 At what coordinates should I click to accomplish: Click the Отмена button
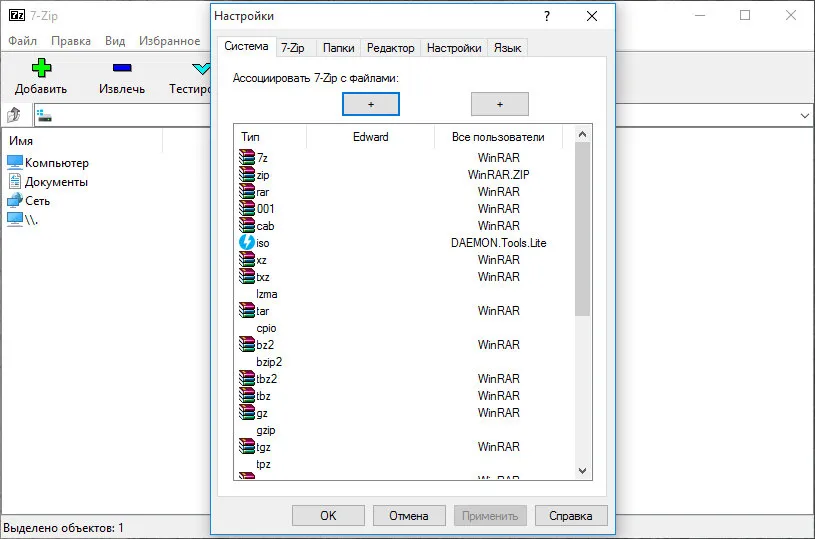point(409,516)
